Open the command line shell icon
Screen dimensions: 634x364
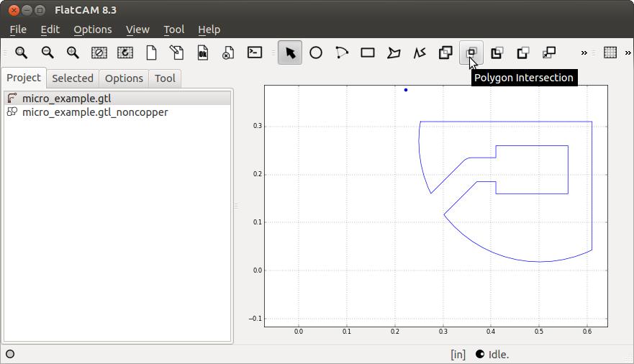coord(254,53)
